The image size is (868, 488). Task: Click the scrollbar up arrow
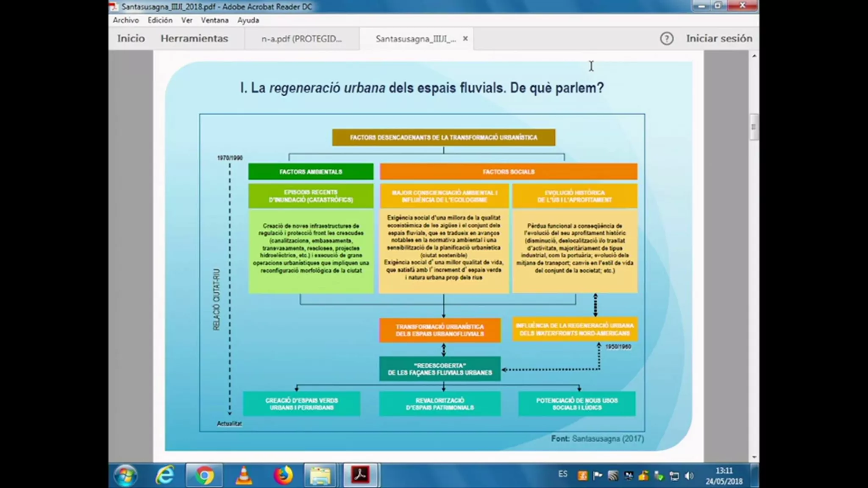pyautogui.click(x=754, y=55)
